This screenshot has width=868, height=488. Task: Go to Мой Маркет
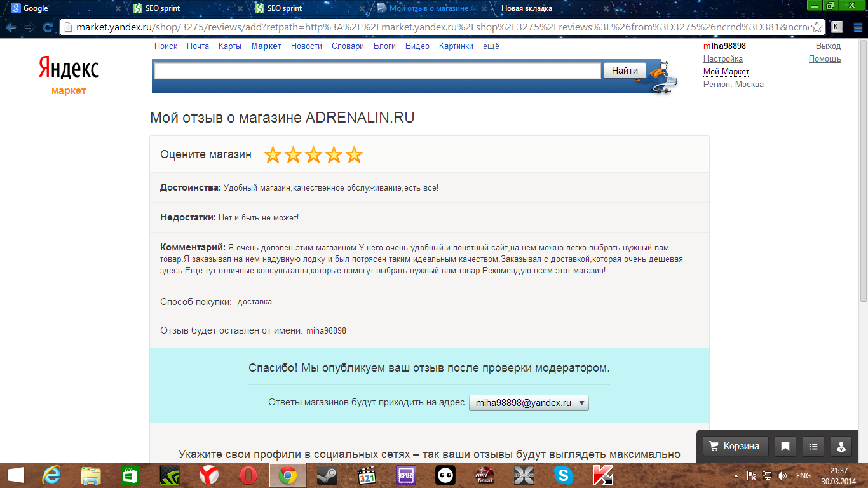click(x=726, y=72)
